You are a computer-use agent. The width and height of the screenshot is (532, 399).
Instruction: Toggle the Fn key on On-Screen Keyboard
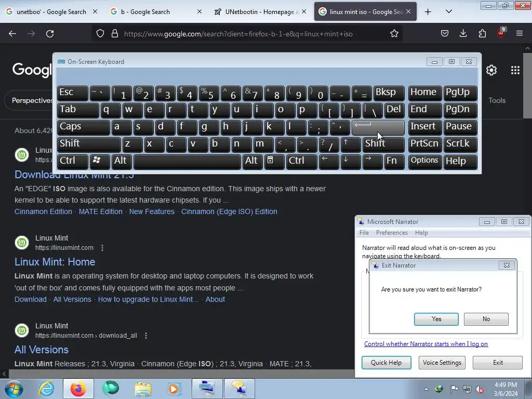click(x=394, y=162)
